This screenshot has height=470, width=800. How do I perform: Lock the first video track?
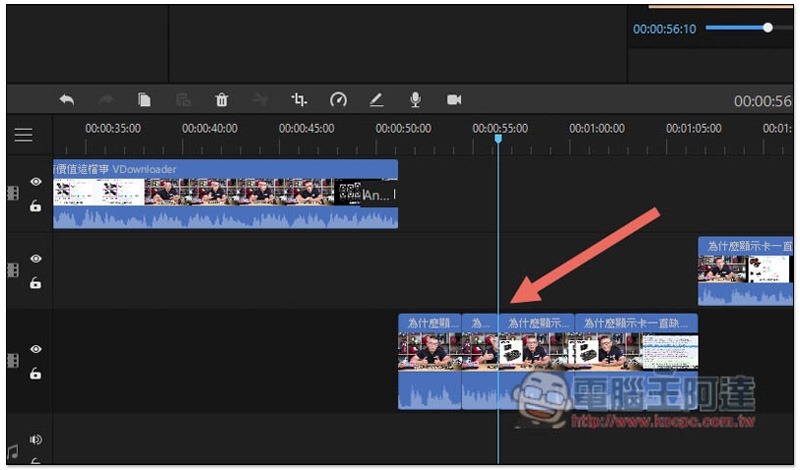[x=35, y=206]
